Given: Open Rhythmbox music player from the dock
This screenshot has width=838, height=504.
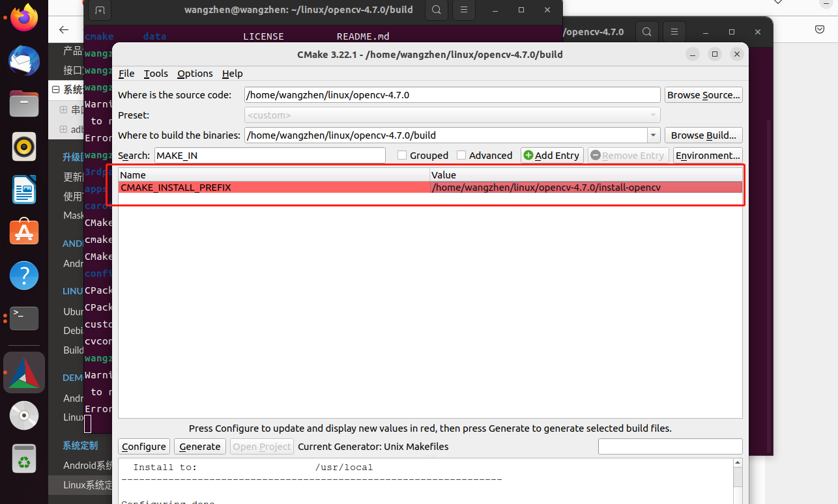Looking at the screenshot, I should pyautogui.click(x=23, y=147).
